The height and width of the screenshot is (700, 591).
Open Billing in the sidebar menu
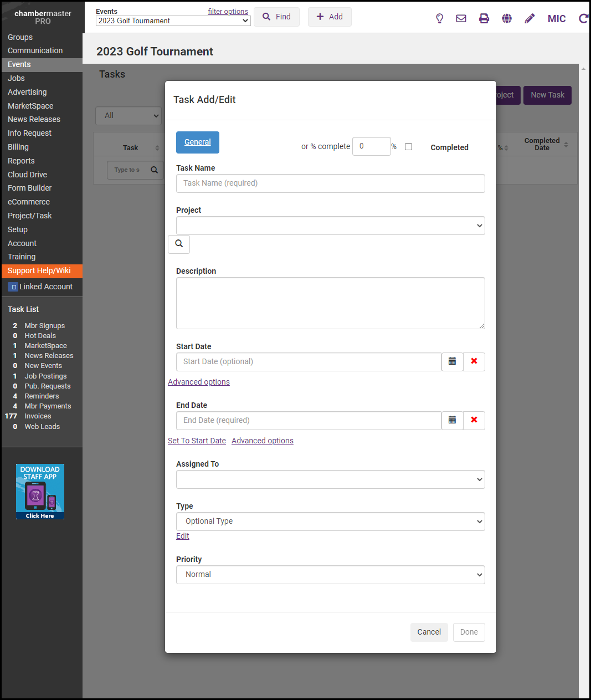(18, 147)
